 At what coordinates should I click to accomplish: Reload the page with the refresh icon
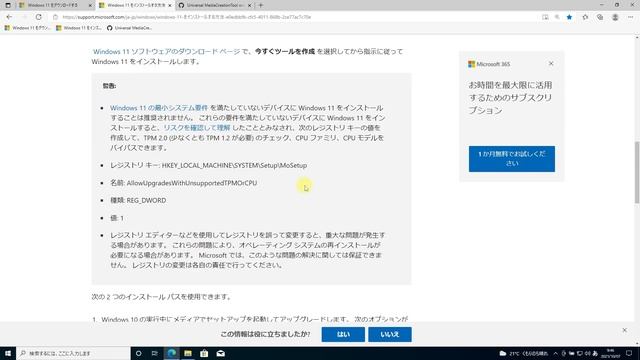pyautogui.click(x=38, y=17)
